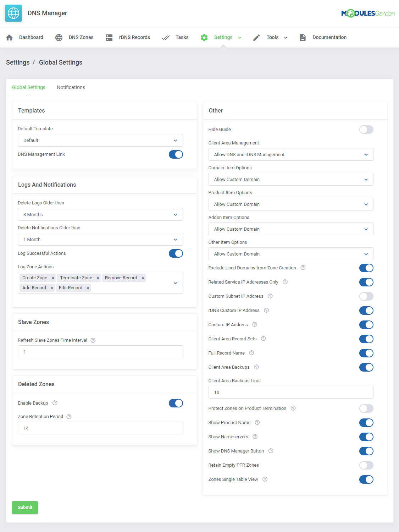Open Delete Logs Older than dropdown
The width and height of the screenshot is (399, 532).
100,214
